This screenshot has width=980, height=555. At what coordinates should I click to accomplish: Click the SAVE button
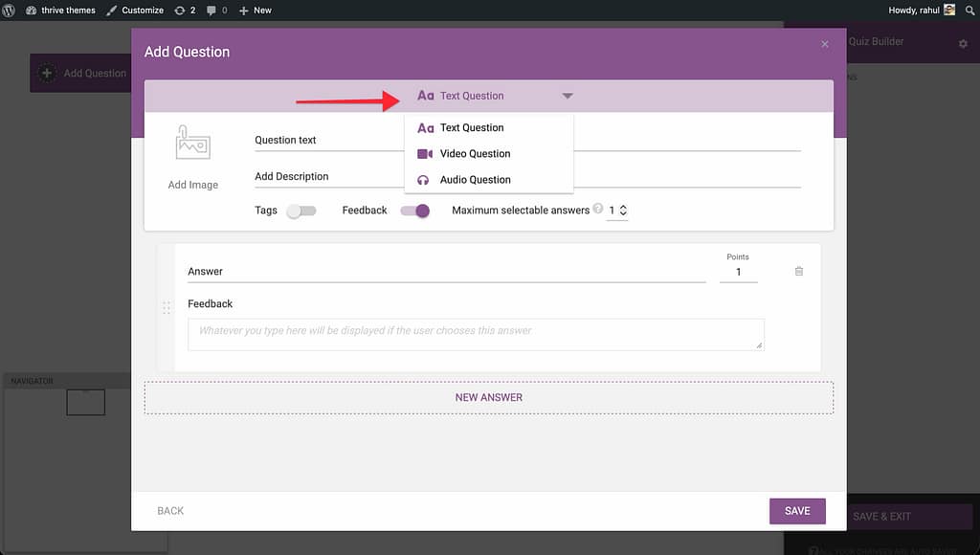click(x=796, y=511)
